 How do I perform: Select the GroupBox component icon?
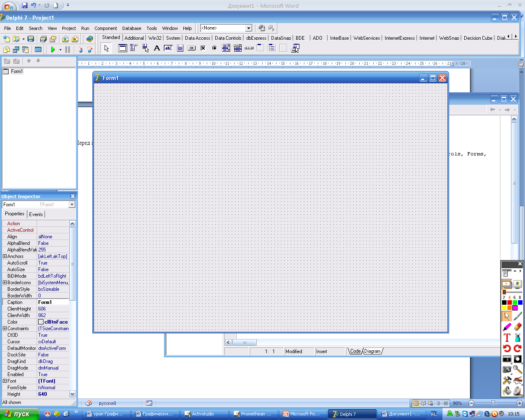pyautogui.click(x=260, y=48)
